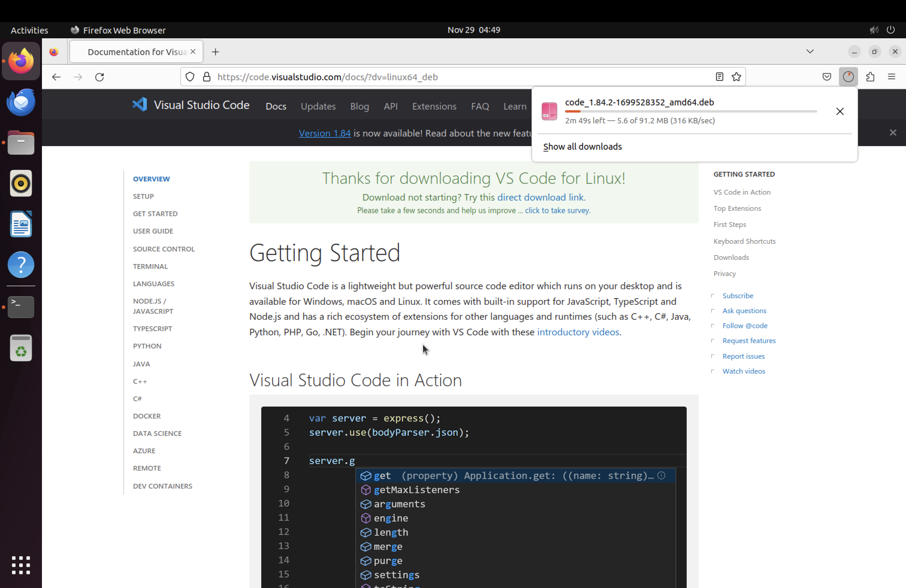Viewport: 906px width, 588px height.
Task: Select the Documentation for Visual Studio tab
Action: coord(136,52)
